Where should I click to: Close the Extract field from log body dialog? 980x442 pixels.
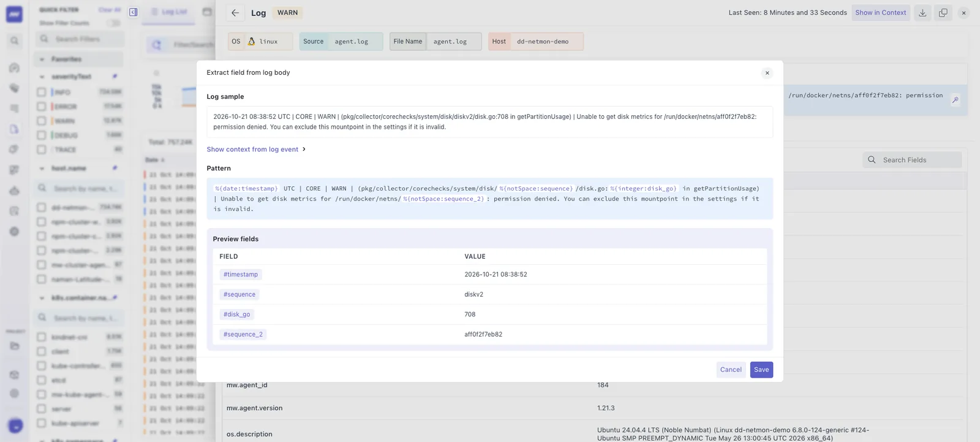767,73
